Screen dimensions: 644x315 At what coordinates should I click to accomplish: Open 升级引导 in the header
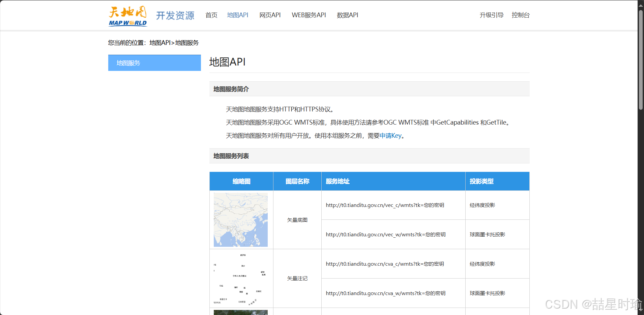(x=492, y=15)
